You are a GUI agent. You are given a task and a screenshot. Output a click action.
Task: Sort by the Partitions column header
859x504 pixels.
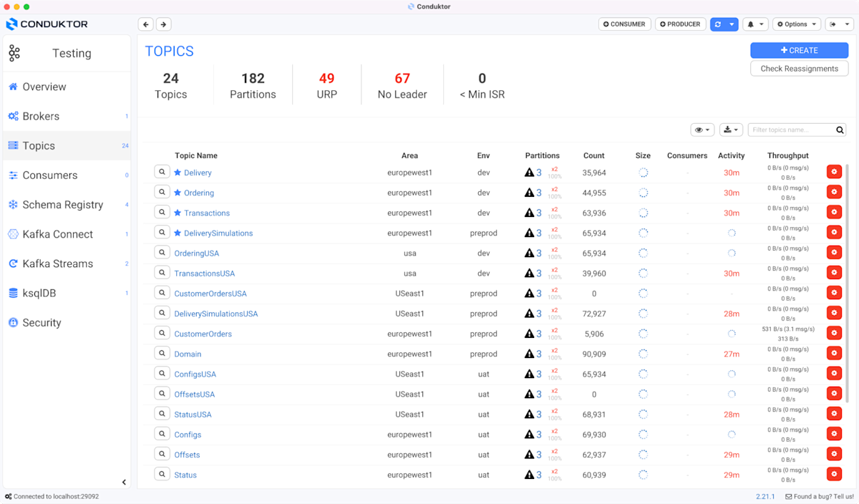pos(542,155)
